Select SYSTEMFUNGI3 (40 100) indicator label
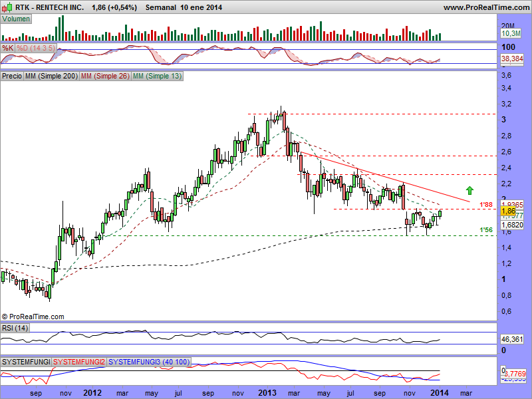This screenshot has height=399, width=532. (x=149, y=362)
